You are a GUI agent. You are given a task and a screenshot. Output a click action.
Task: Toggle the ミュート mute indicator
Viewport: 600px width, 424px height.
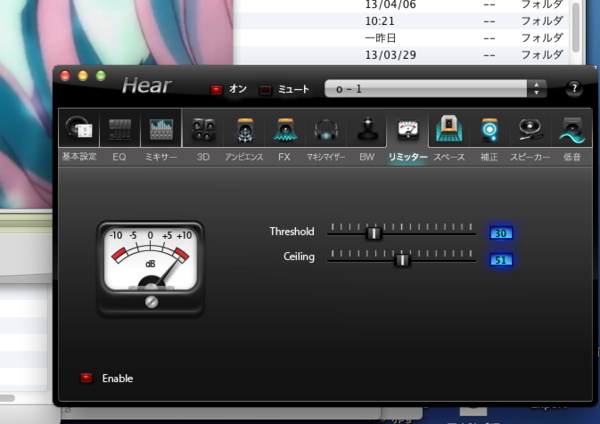coord(265,90)
